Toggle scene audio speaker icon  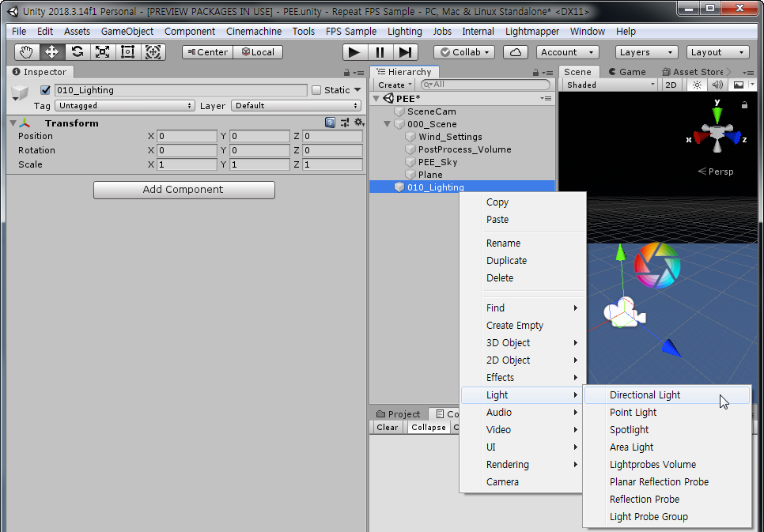click(x=717, y=85)
